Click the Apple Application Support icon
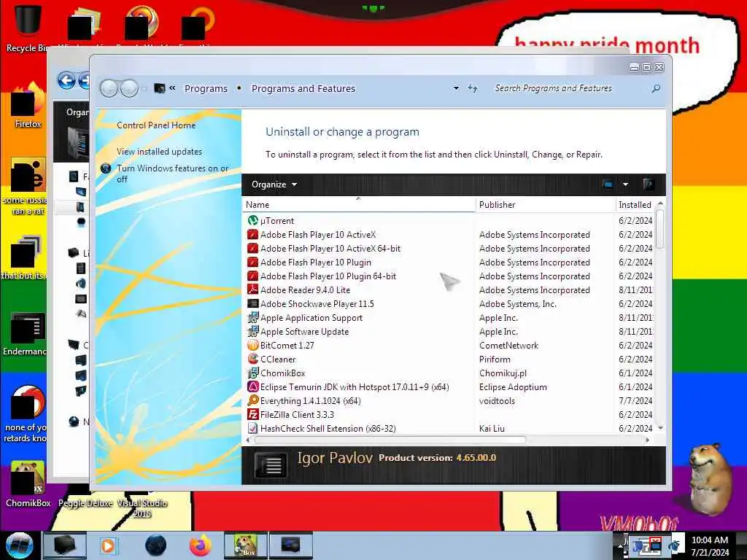Viewport: 747px width, 560px height. click(x=252, y=317)
